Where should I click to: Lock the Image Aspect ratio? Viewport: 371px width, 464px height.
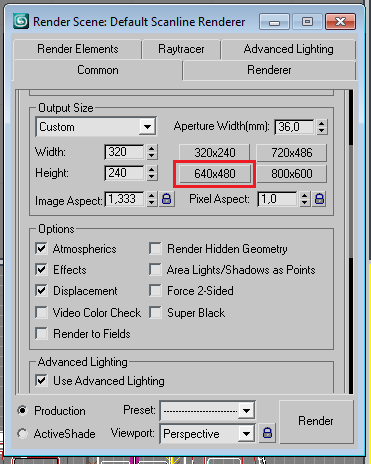tap(167, 199)
